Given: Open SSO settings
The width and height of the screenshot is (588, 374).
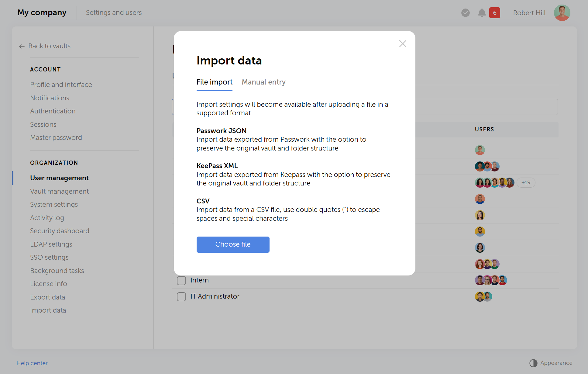Looking at the screenshot, I should (x=50, y=257).
